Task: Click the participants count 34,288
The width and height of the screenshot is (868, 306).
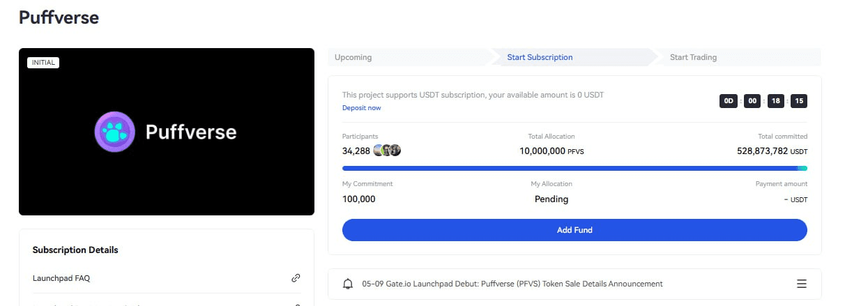Action: [x=356, y=150]
